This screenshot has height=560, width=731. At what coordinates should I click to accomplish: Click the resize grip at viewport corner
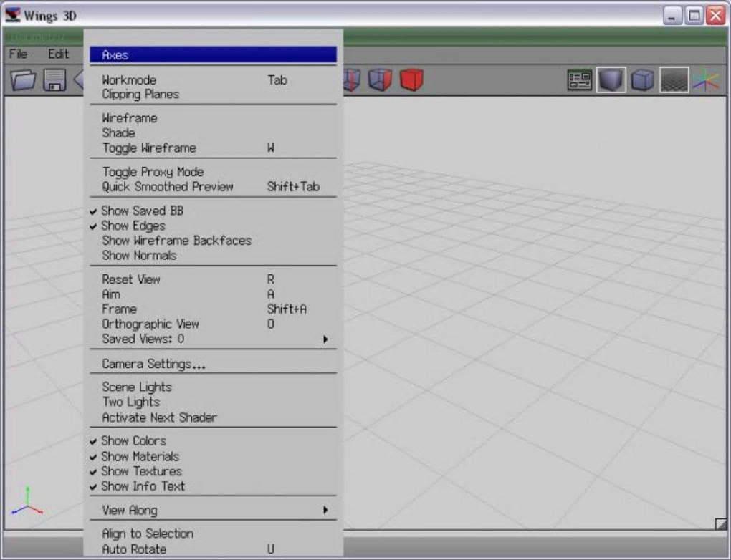721,524
